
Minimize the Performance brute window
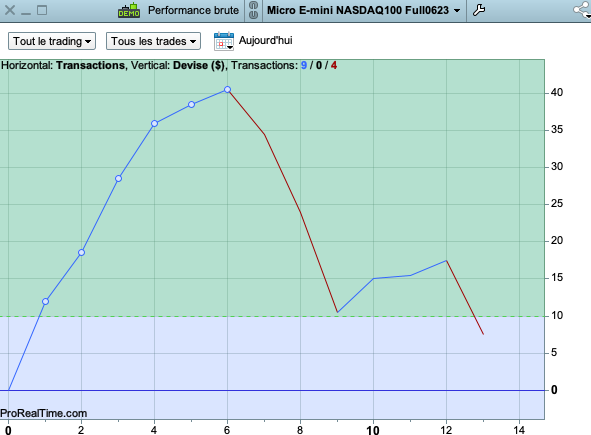coord(26,14)
